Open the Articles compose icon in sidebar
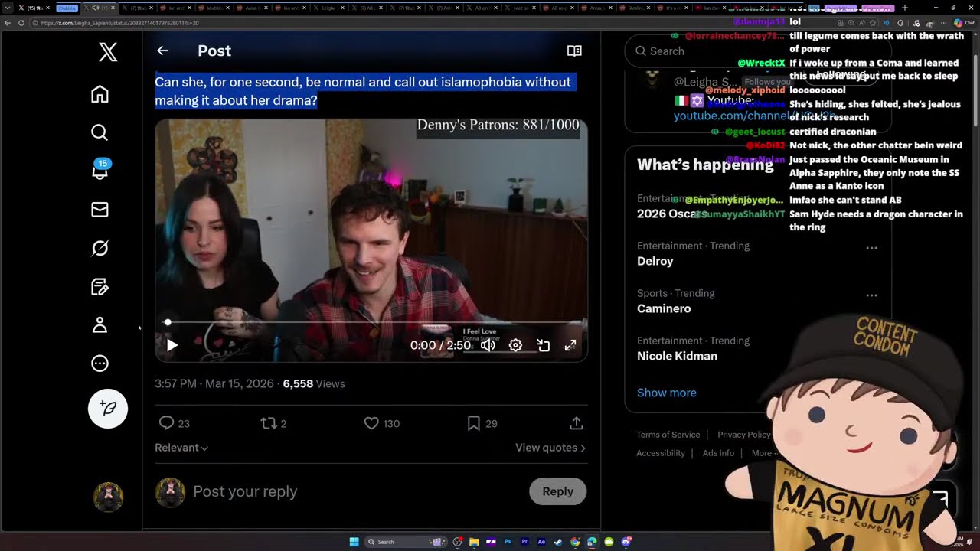 click(100, 287)
